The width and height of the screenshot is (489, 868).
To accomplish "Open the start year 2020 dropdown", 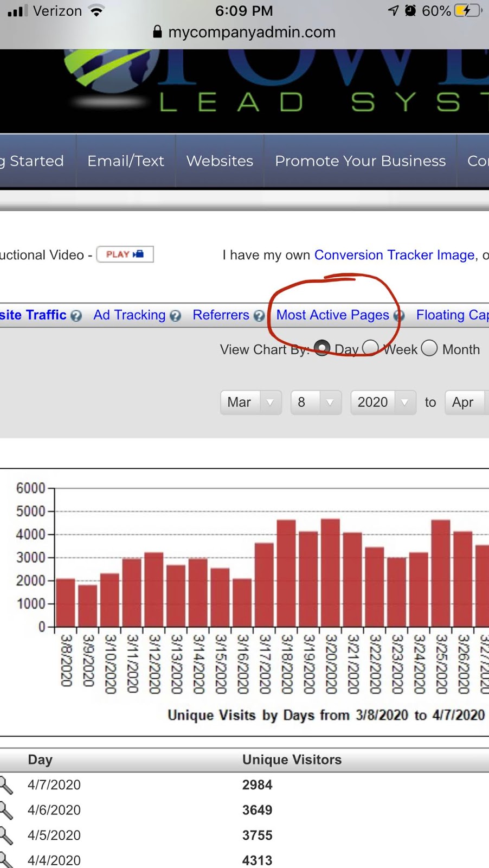I will point(383,403).
